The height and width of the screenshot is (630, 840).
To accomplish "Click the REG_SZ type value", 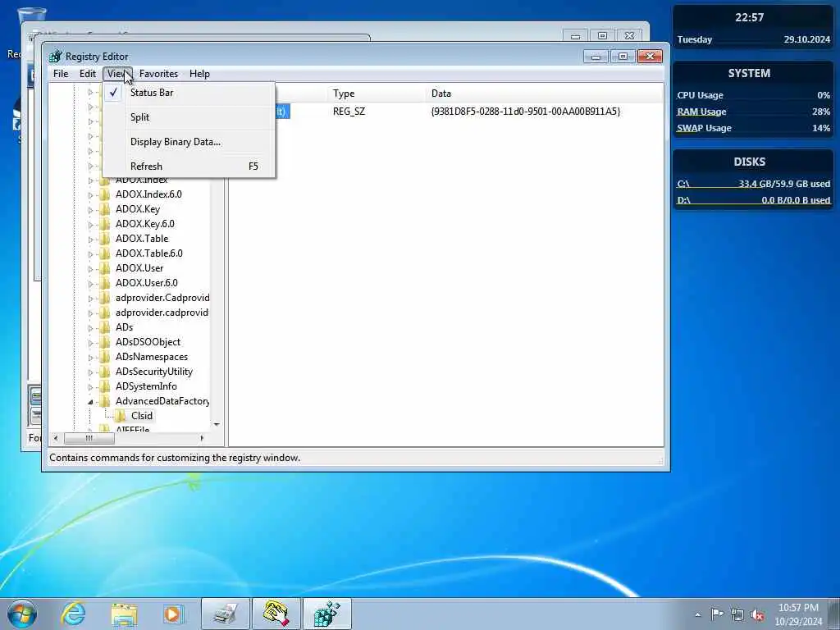I will pos(349,112).
